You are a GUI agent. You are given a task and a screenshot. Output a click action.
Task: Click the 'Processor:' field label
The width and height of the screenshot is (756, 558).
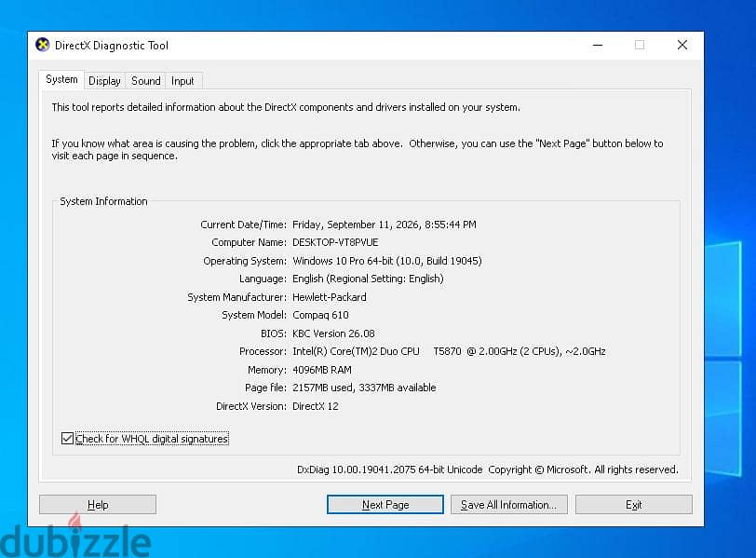tap(263, 351)
